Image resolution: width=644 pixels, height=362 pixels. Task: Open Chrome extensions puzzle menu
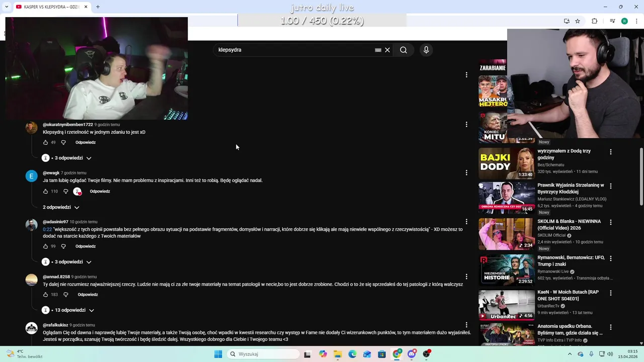tap(594, 21)
